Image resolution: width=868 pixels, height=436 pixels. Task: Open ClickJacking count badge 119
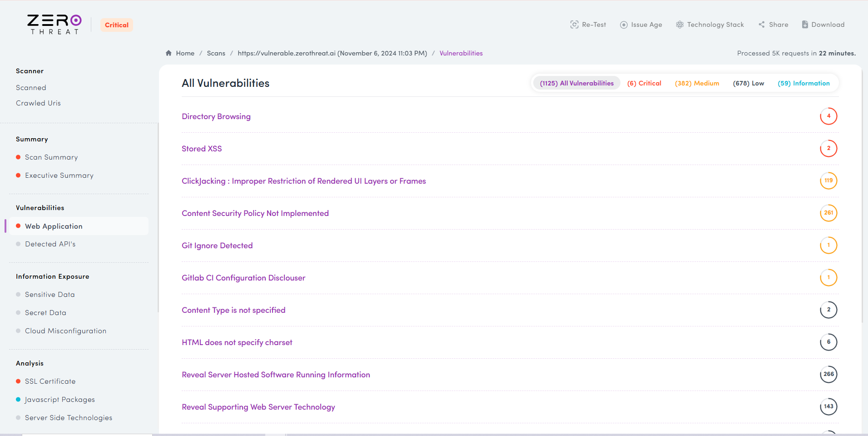[x=828, y=180]
